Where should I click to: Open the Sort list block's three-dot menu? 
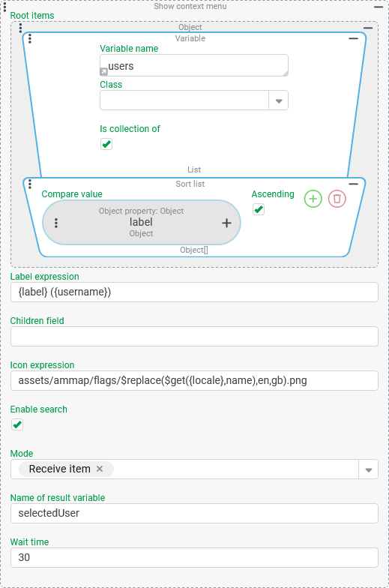tap(30, 184)
